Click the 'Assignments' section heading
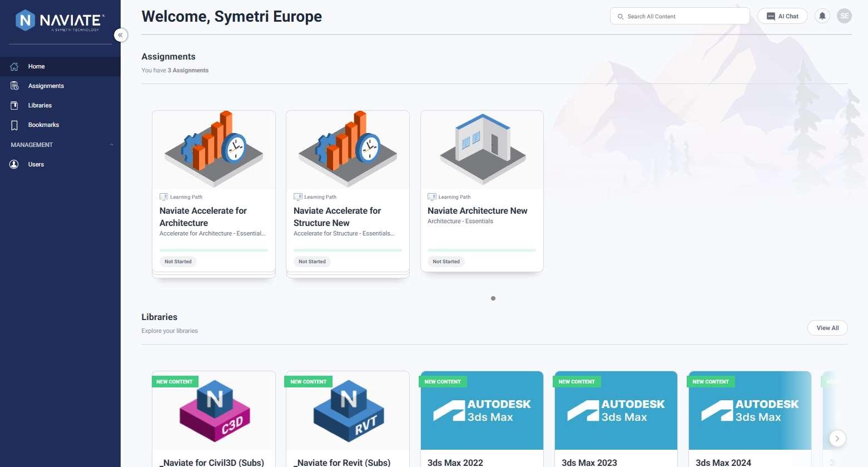868x467 pixels. pos(168,56)
